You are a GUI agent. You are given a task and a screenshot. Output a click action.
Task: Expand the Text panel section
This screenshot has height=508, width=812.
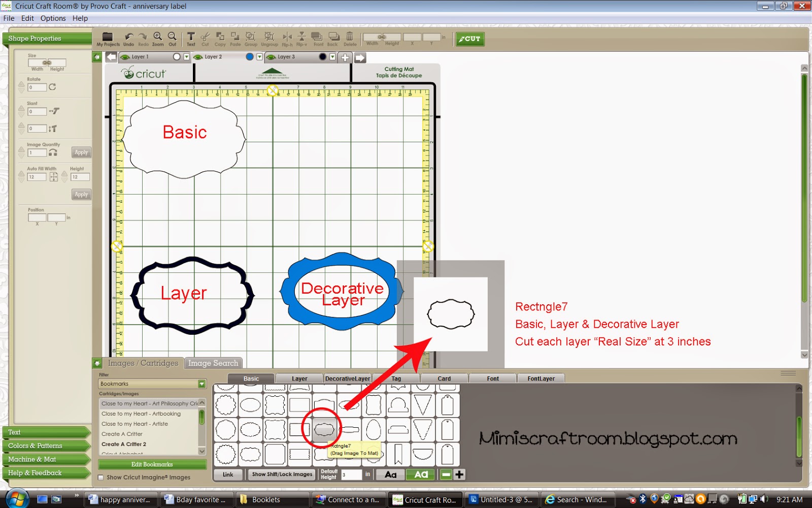(46, 432)
